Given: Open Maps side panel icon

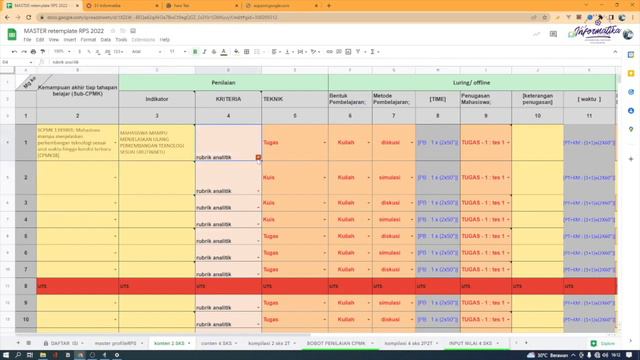Looking at the screenshot, I should pyautogui.click(x=631, y=129).
